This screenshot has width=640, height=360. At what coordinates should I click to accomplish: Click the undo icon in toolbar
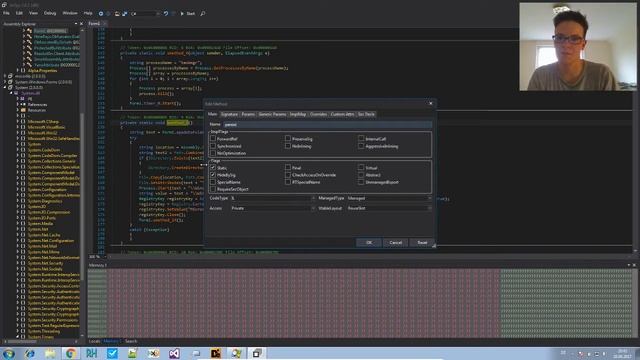(x=166, y=13)
